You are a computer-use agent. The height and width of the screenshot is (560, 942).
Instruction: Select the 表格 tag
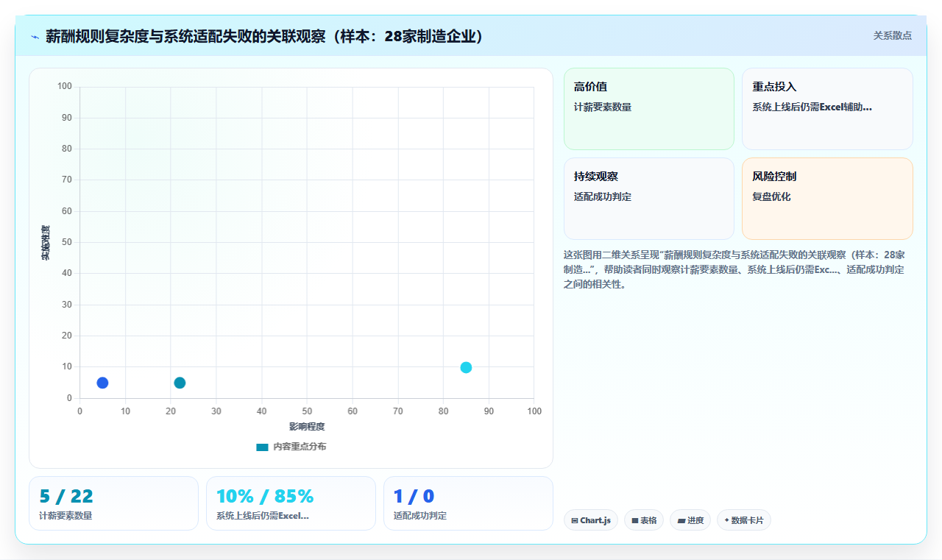[644, 520]
